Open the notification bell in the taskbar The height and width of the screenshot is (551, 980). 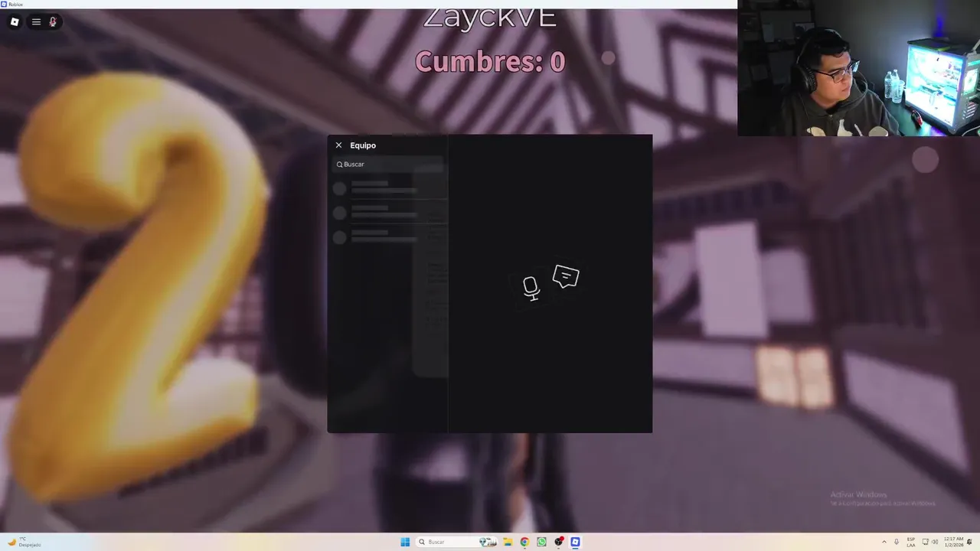tap(970, 542)
